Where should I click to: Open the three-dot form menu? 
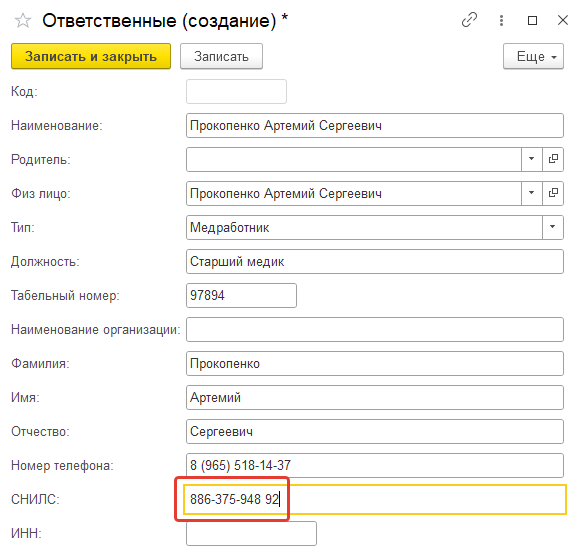(501, 20)
